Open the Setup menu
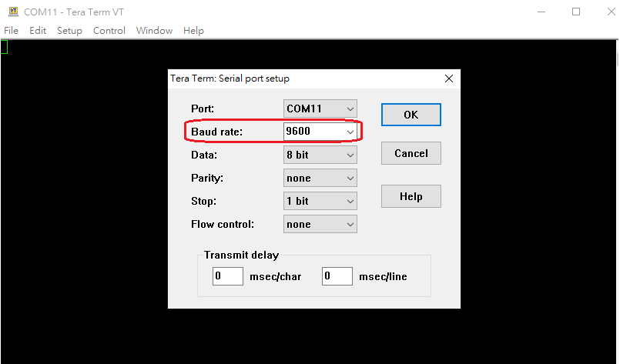The height and width of the screenshot is (364, 620). click(69, 31)
